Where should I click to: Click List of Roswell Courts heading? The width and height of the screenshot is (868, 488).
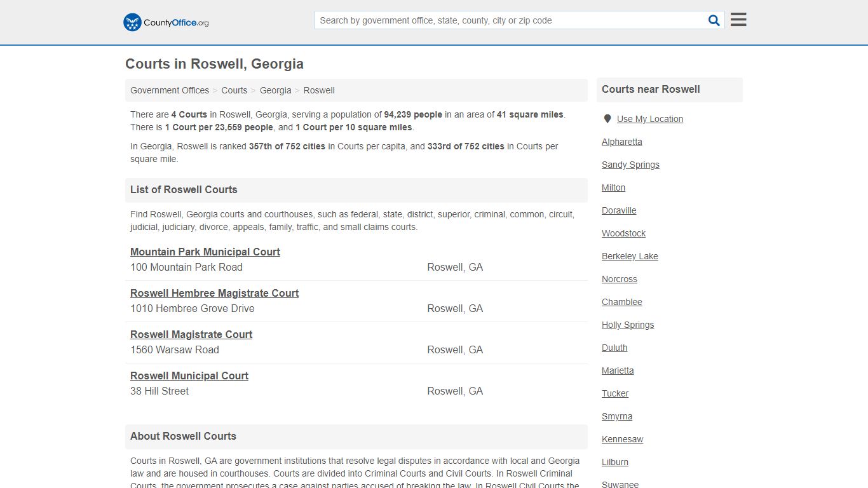[x=184, y=189]
